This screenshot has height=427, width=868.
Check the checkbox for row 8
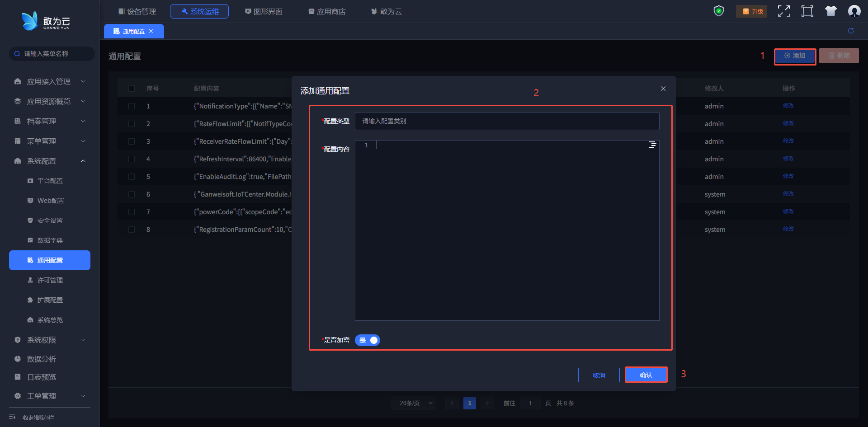click(132, 230)
